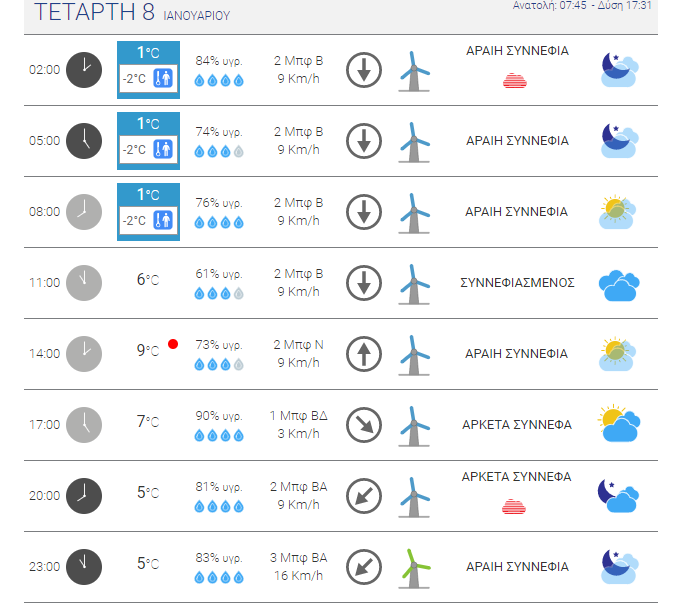Click the southwest wind arrow at 20:00
Image resolution: width=677 pixels, height=603 pixels.
(x=364, y=496)
